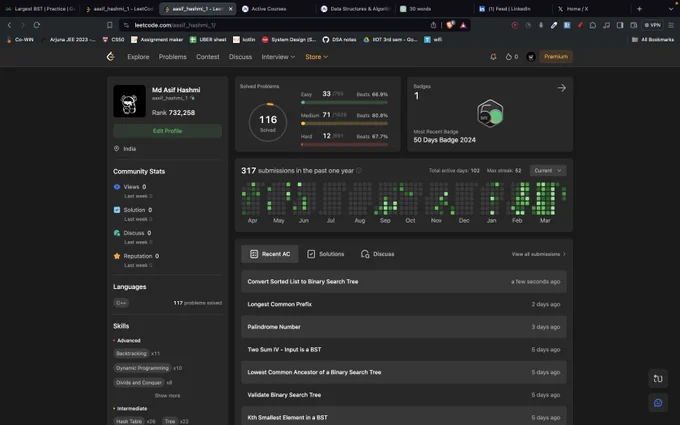
Task: Click the Hard solved progress bar
Action: [344, 144]
